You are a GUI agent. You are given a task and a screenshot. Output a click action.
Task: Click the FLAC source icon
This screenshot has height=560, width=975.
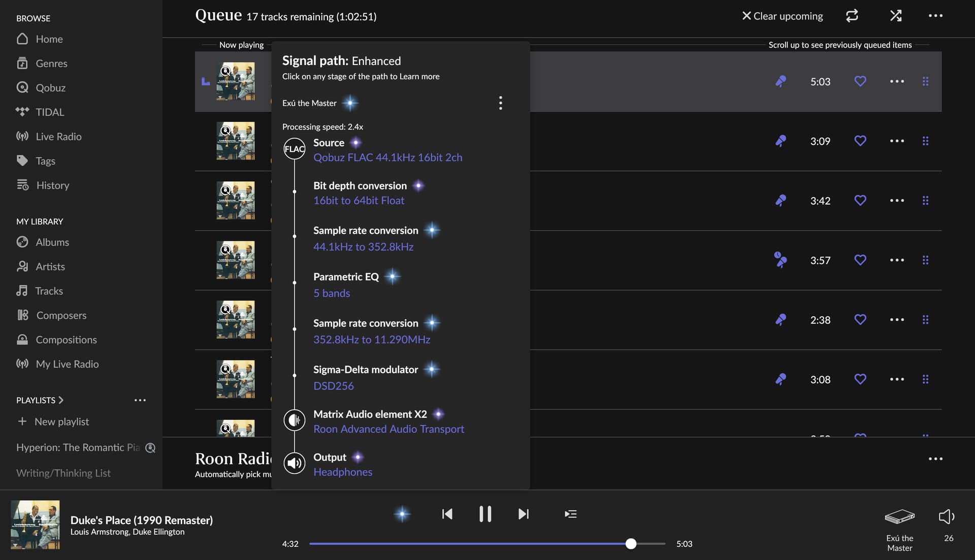click(x=295, y=149)
